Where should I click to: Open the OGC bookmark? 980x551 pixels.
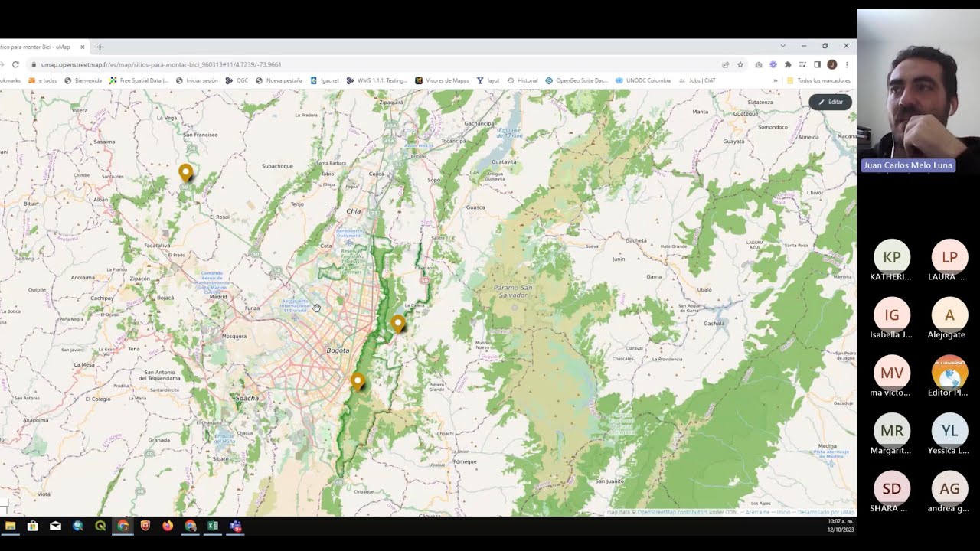[237, 80]
